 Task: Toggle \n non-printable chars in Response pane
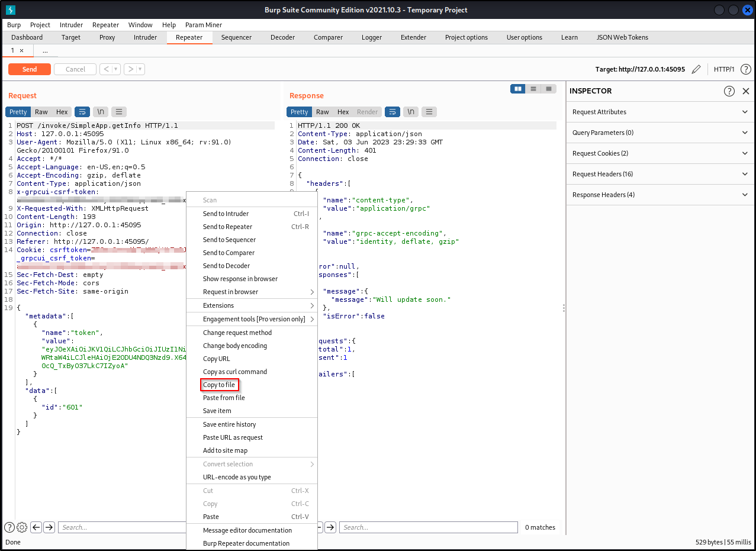click(x=411, y=112)
